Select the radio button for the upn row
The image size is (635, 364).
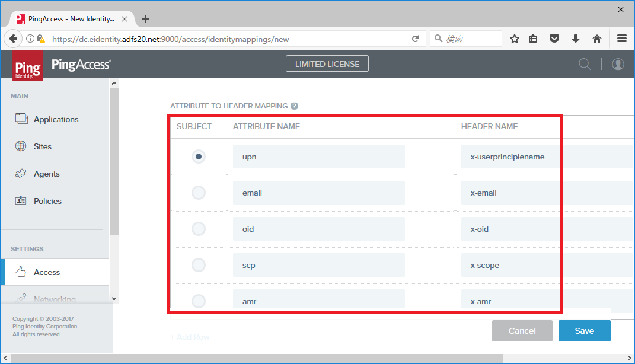[199, 157]
